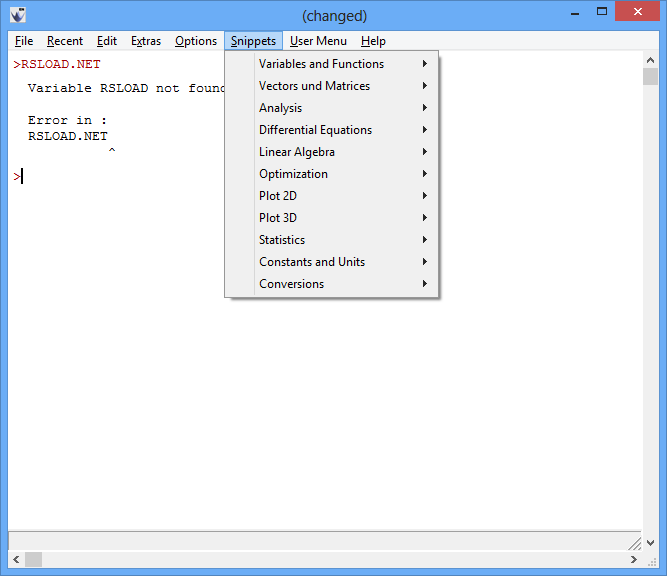Click the empty command prompt line
This screenshot has width=667, height=576.
(18, 176)
